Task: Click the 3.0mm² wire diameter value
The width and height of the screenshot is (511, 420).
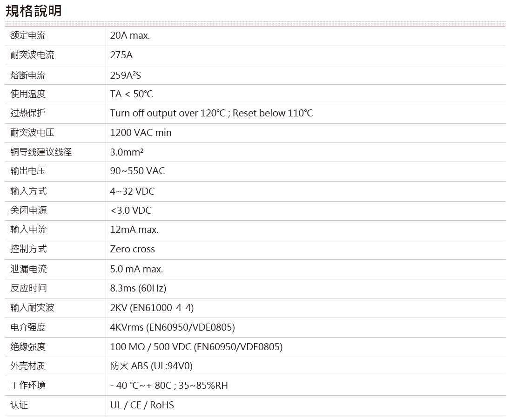Action: [127, 152]
